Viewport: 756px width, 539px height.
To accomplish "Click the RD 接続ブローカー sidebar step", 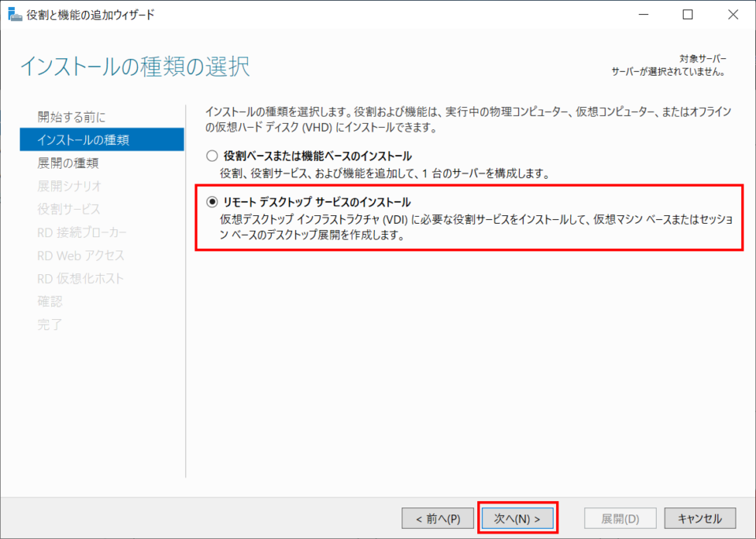I will 82,232.
